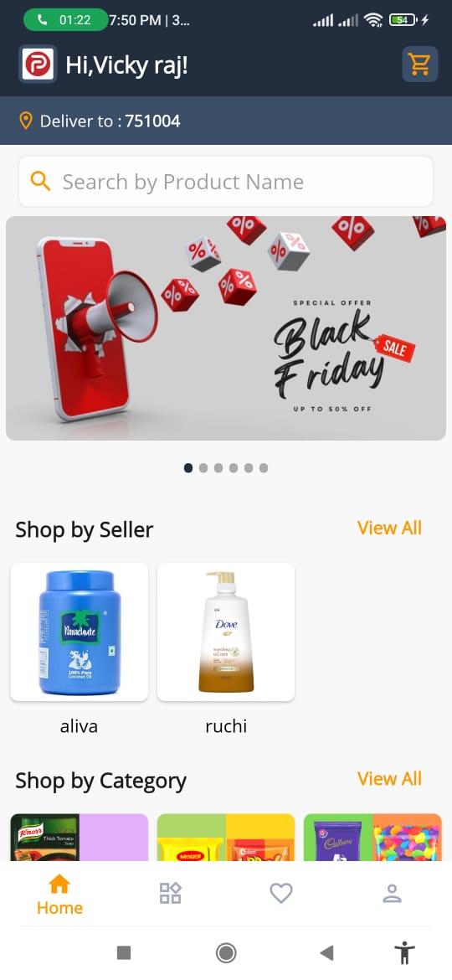Change delivery pincode 751004
The width and height of the screenshot is (452, 980).
[153, 121]
